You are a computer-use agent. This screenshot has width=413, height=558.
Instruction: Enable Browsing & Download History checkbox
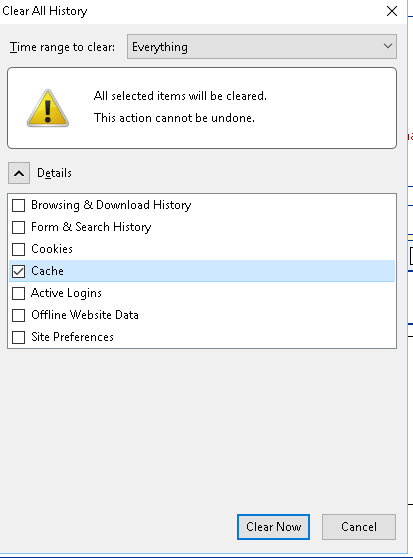point(18,205)
